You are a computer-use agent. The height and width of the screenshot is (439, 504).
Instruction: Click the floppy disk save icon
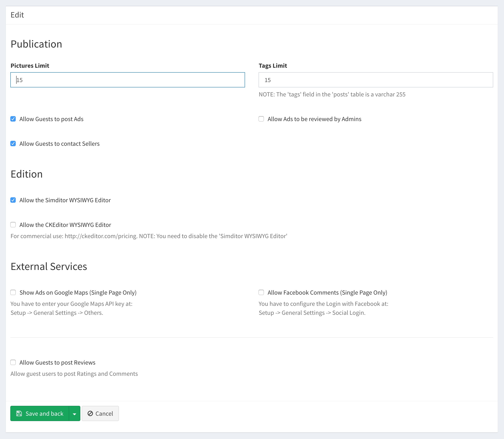19,413
